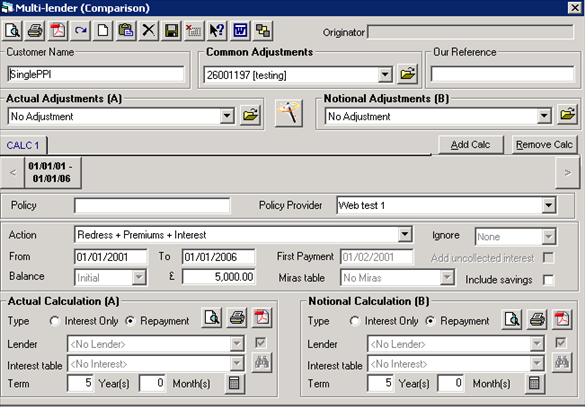Click the Remove Calc button

(x=544, y=145)
